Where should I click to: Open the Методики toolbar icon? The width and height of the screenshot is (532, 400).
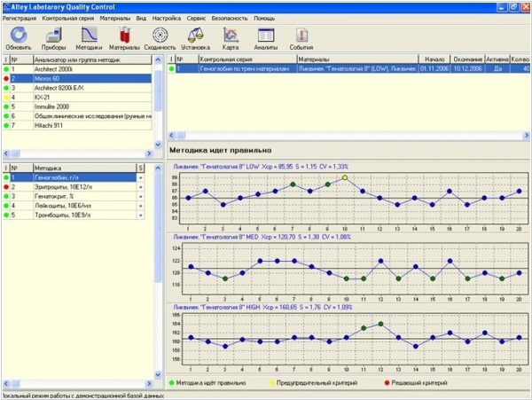(89, 37)
